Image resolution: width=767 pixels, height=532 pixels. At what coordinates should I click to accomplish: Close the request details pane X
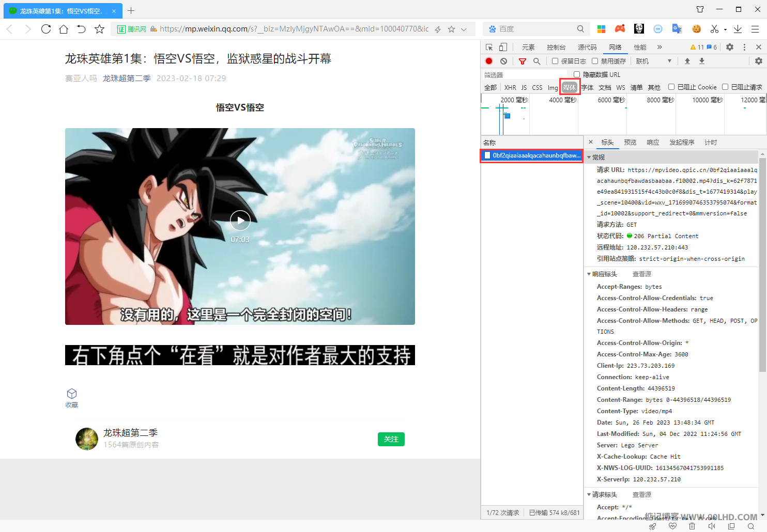tap(591, 142)
